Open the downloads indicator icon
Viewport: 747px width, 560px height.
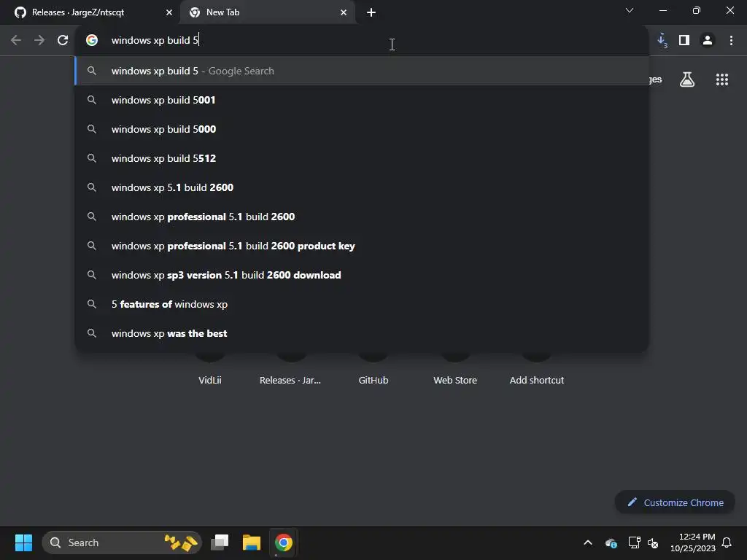click(662, 40)
